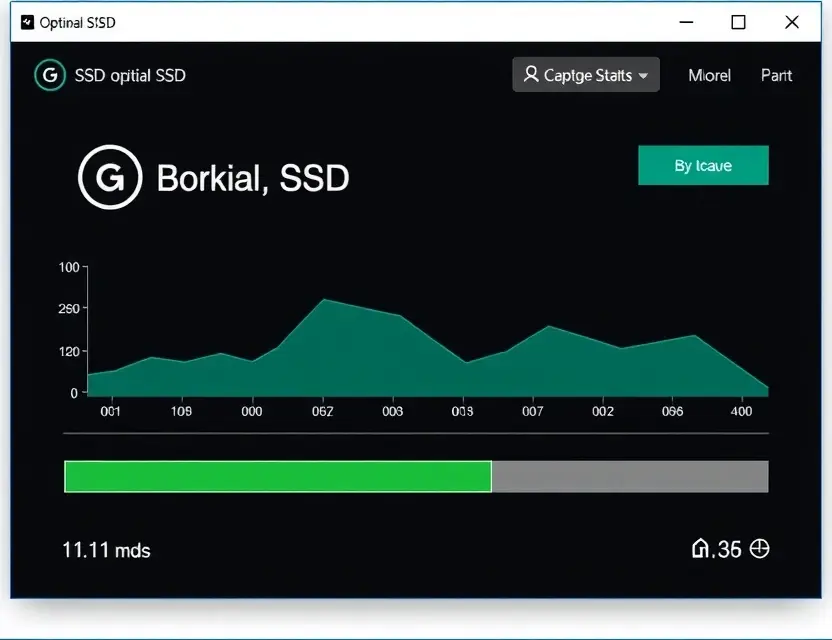The height and width of the screenshot is (640, 832).
Task: Click the user profile icon in Captge Stalts
Action: click(x=531, y=74)
